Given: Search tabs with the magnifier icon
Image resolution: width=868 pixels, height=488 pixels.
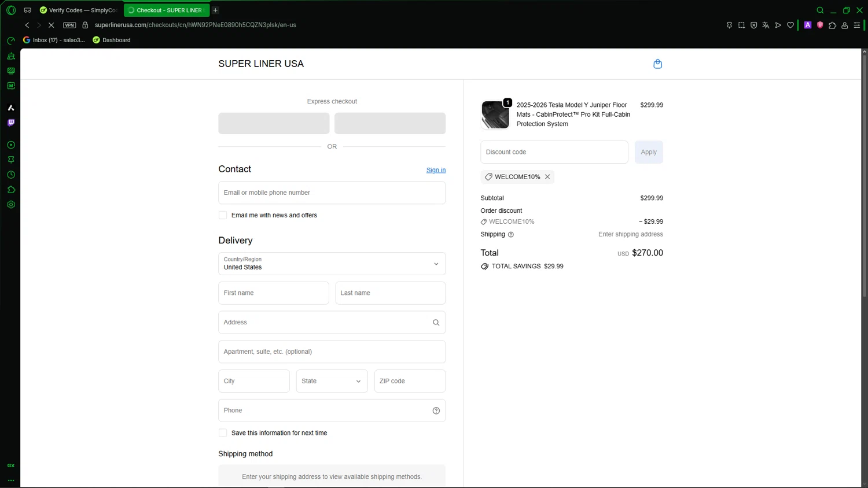Looking at the screenshot, I should (x=820, y=10).
